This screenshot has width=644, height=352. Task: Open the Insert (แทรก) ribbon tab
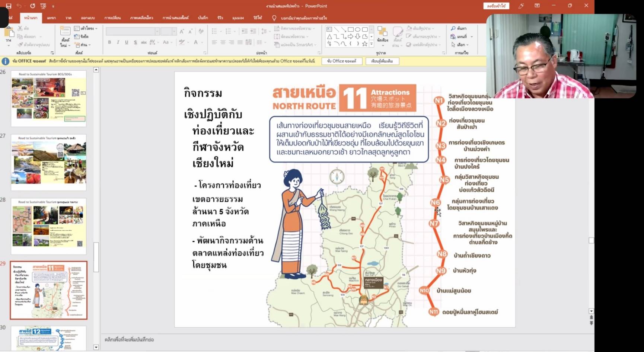tap(51, 18)
